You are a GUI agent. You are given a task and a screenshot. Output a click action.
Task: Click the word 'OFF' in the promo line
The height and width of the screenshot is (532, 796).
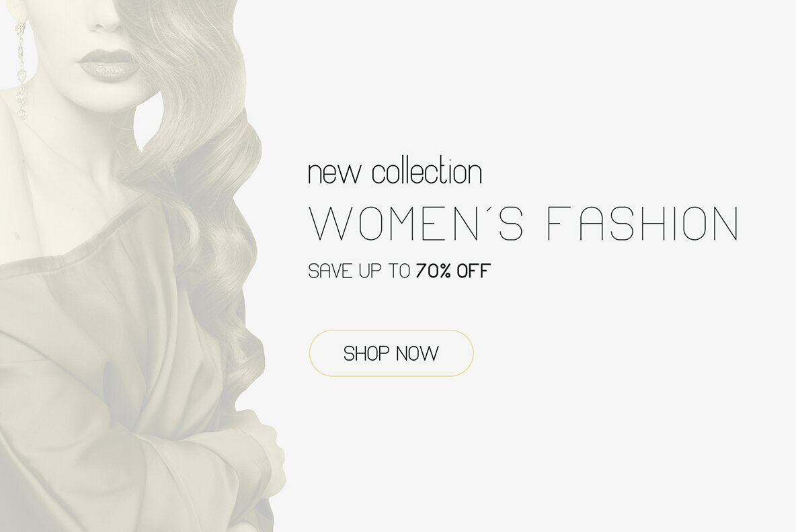pos(474,271)
